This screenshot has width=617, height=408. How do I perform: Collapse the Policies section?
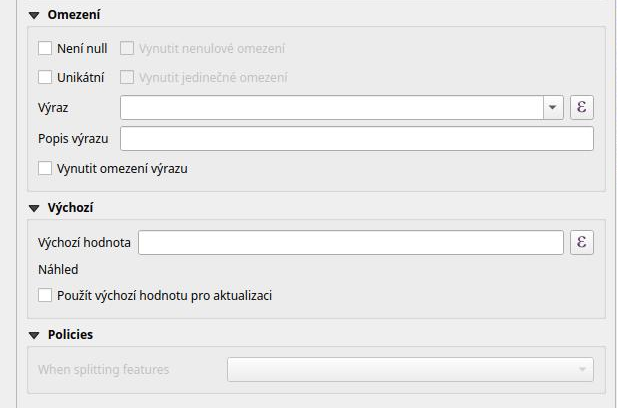tap(34, 335)
